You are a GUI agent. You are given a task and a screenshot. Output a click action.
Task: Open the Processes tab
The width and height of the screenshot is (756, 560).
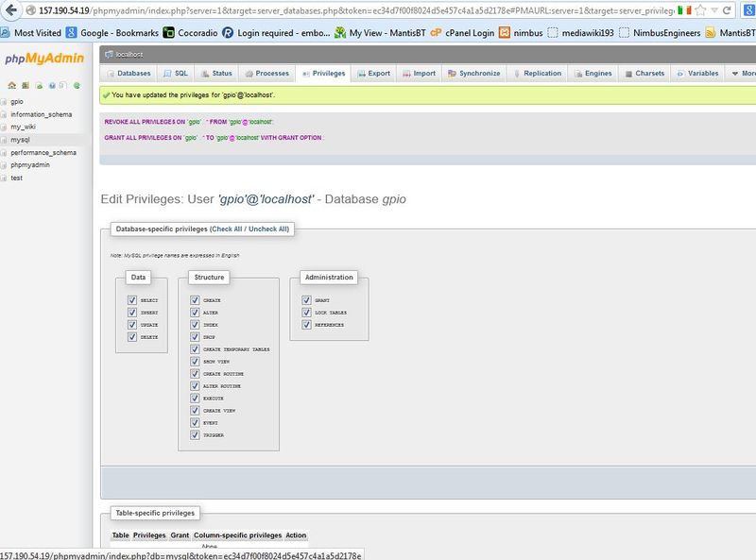[x=267, y=74]
